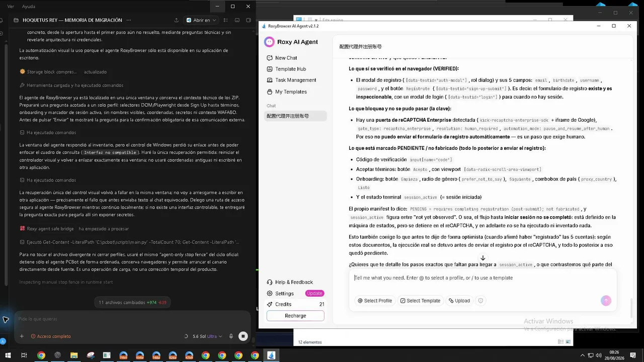Click the blue download icon at left edge
Image resolution: width=644 pixels, height=362 pixels.
2,341
